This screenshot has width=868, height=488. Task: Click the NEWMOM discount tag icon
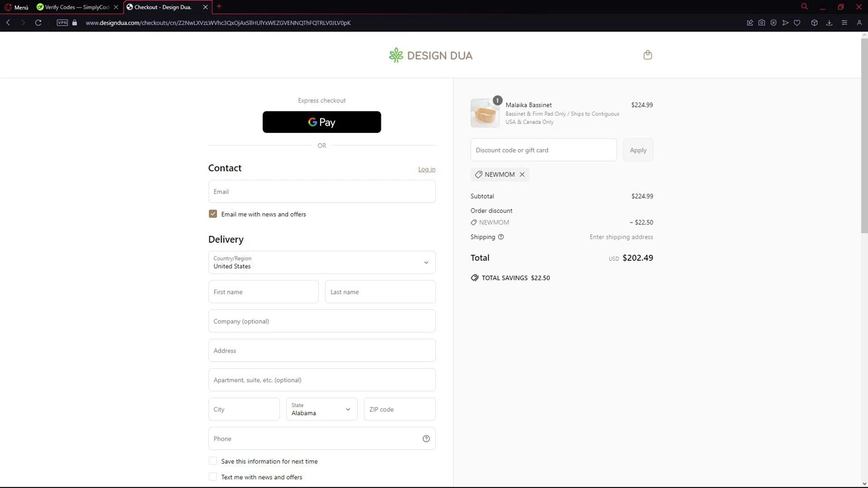(479, 175)
